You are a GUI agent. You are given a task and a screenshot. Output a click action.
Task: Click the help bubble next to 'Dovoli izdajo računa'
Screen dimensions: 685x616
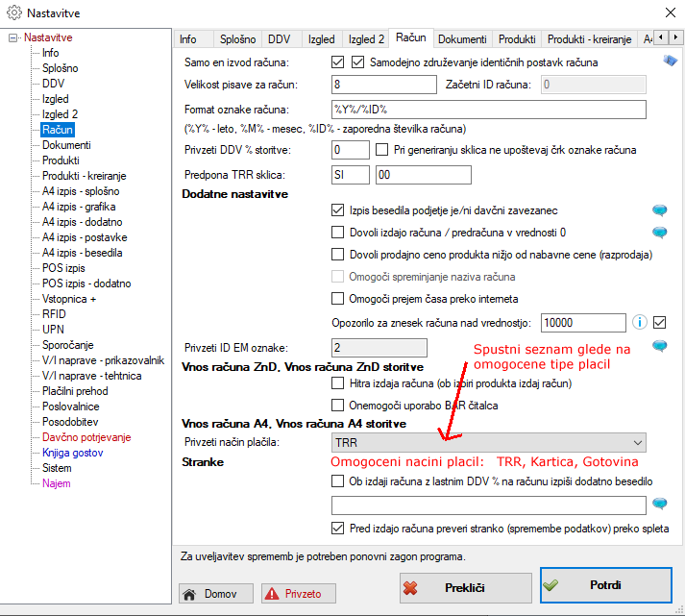(x=659, y=232)
